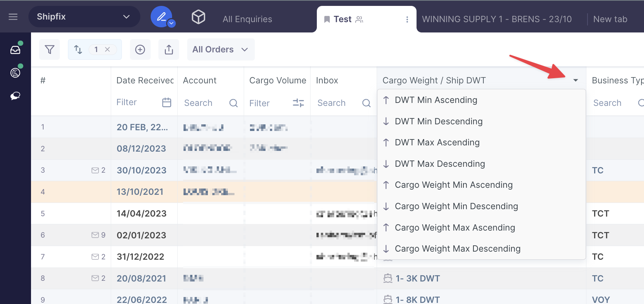
Task: Select DWT Min Ascending sort option
Action: (436, 100)
